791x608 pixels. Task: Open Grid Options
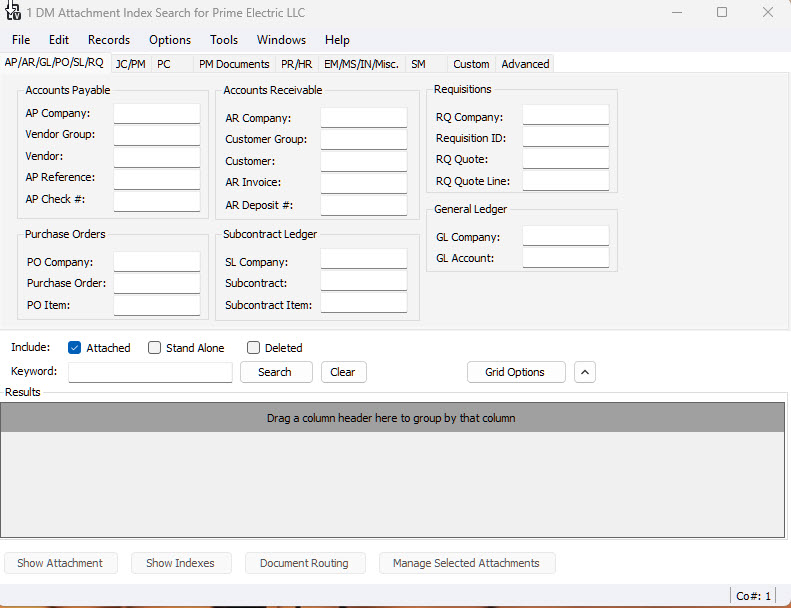click(x=516, y=372)
